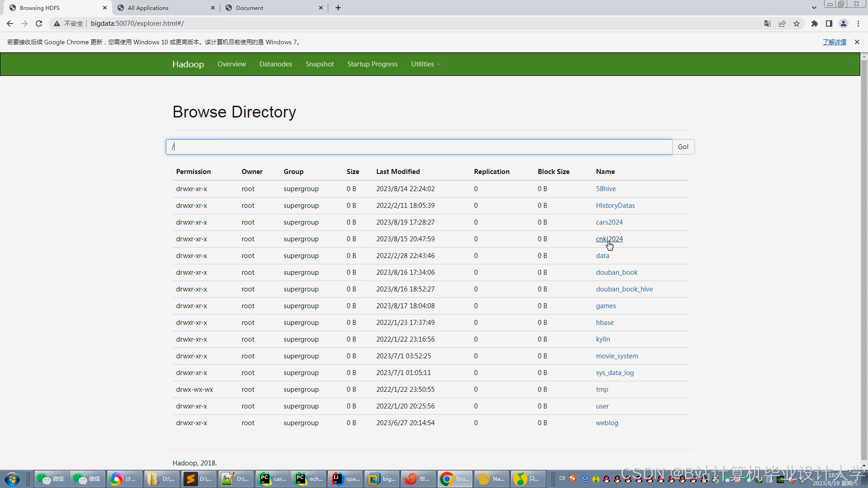
Task: Open the user profile icon
Action: [844, 23]
